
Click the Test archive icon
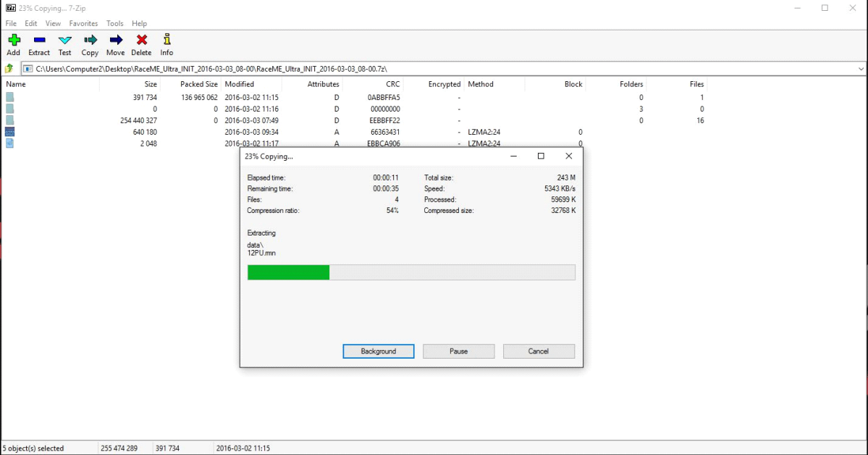[x=64, y=44]
